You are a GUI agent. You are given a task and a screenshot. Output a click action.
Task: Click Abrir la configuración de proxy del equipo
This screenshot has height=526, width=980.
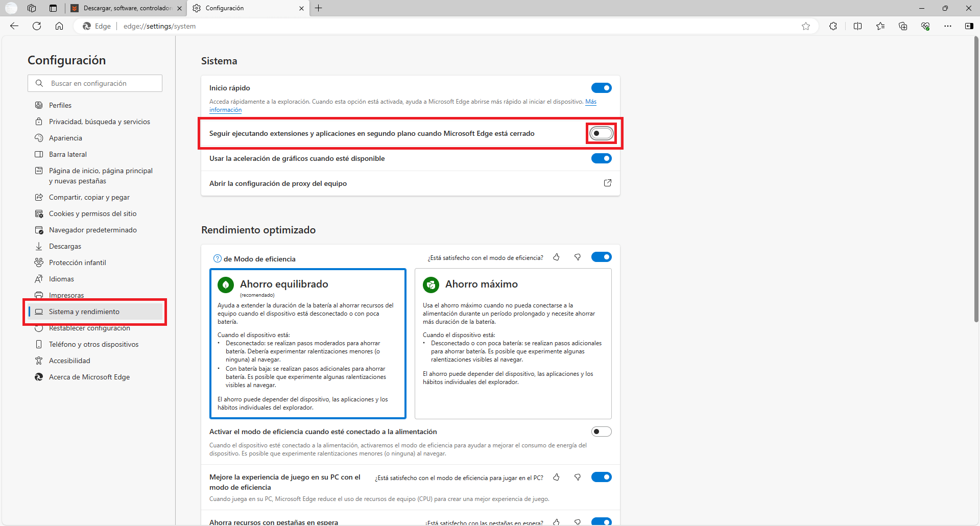(411, 183)
